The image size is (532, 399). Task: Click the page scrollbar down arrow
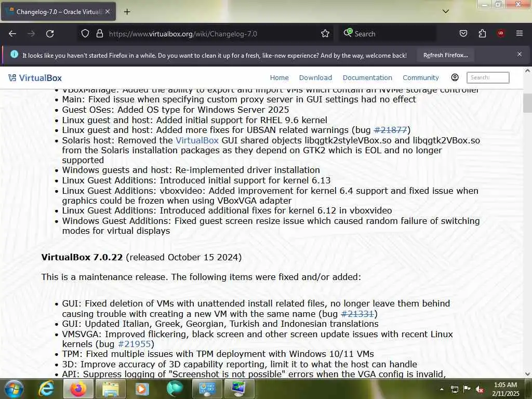(x=527, y=374)
